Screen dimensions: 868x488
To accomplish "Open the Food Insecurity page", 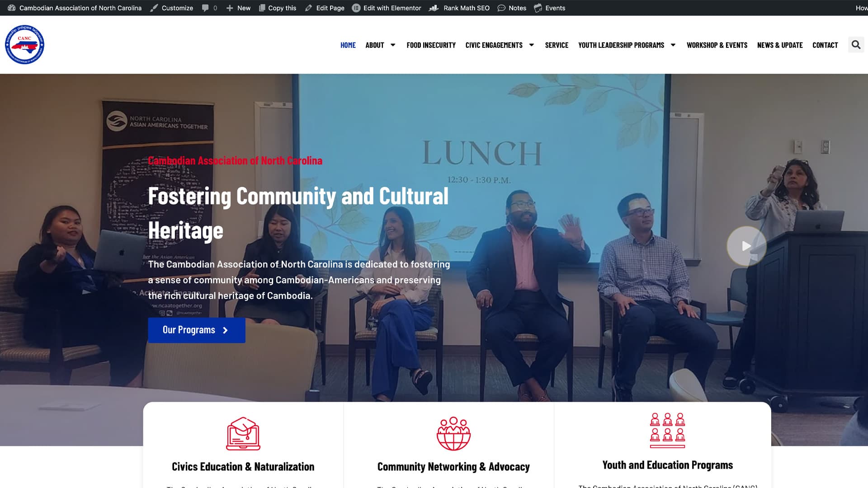I will 431,45.
